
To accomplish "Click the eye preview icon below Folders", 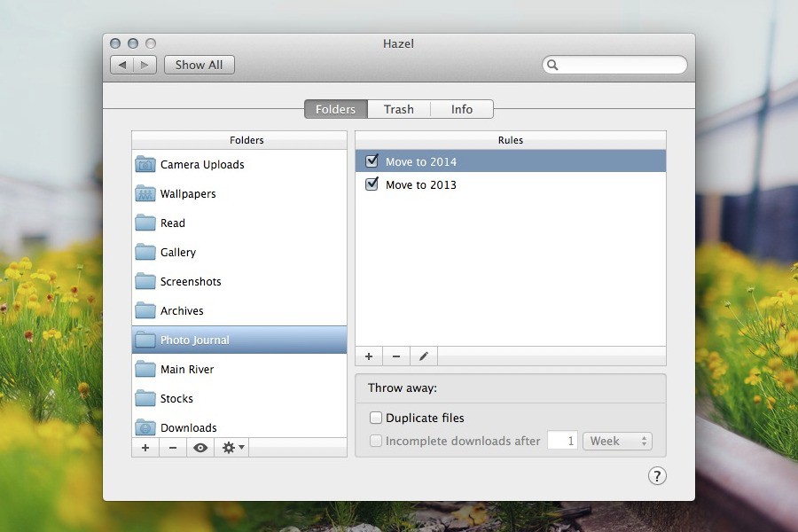I will tap(200, 448).
